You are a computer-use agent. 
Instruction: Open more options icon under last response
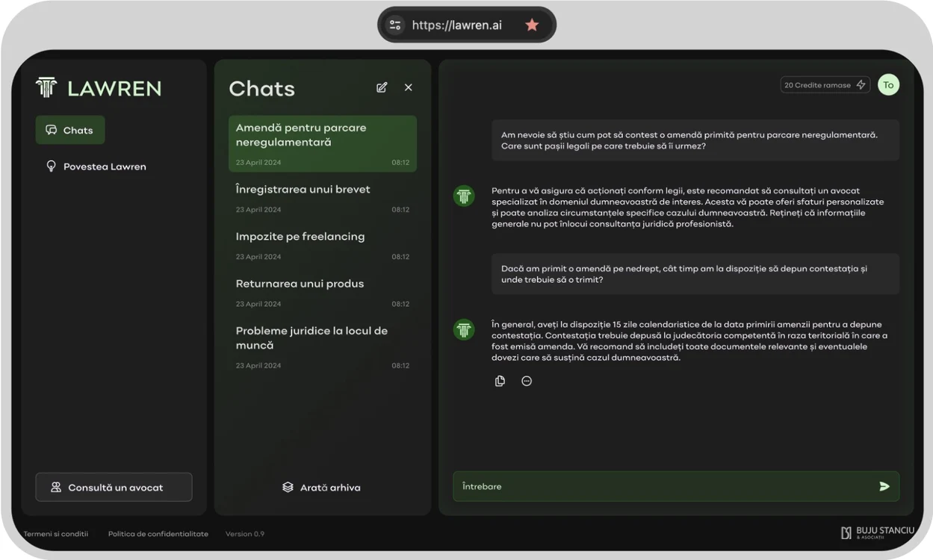coord(527,381)
